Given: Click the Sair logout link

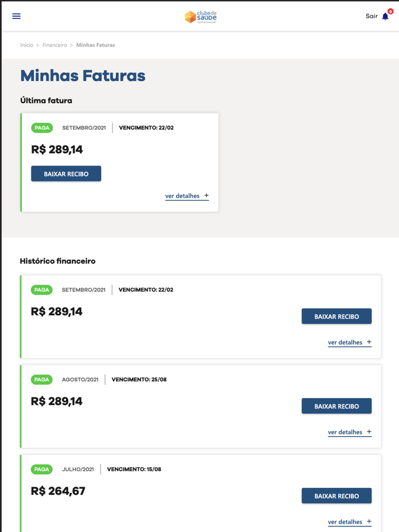Looking at the screenshot, I should tap(371, 16).
